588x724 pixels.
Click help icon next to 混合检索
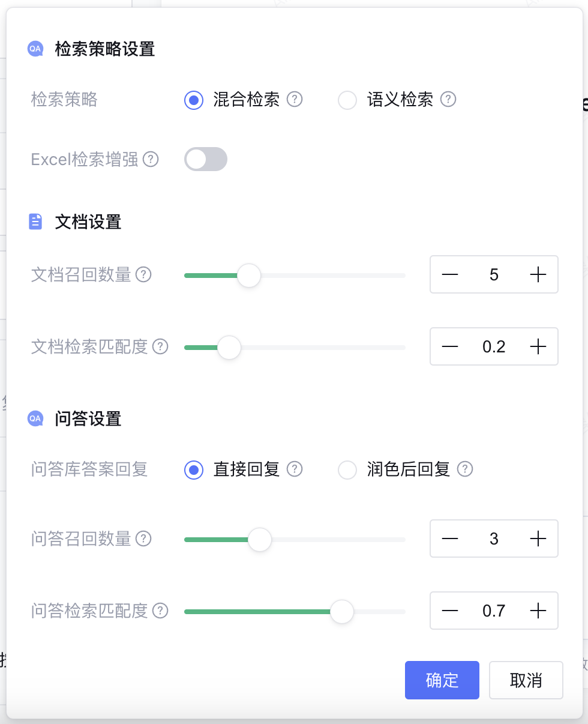(294, 99)
